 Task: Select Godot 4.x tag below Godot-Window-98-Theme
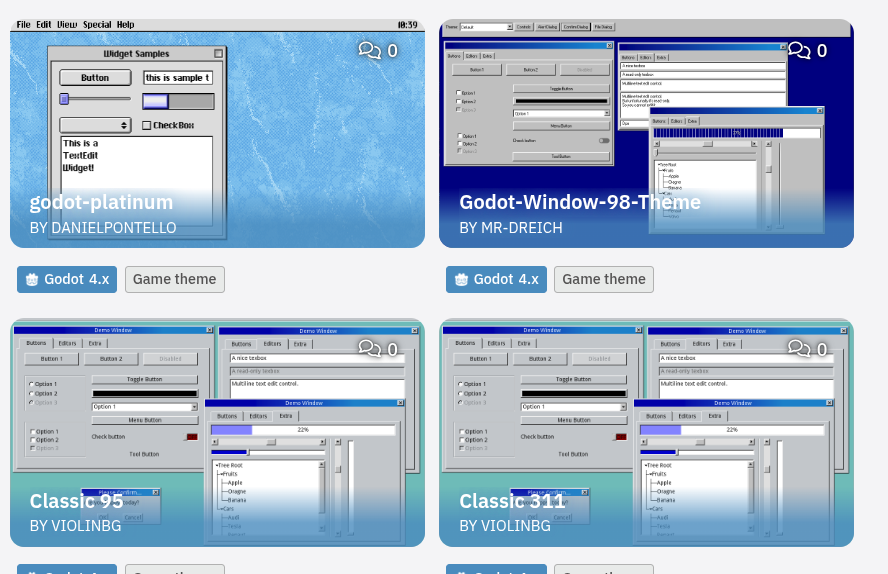496,280
